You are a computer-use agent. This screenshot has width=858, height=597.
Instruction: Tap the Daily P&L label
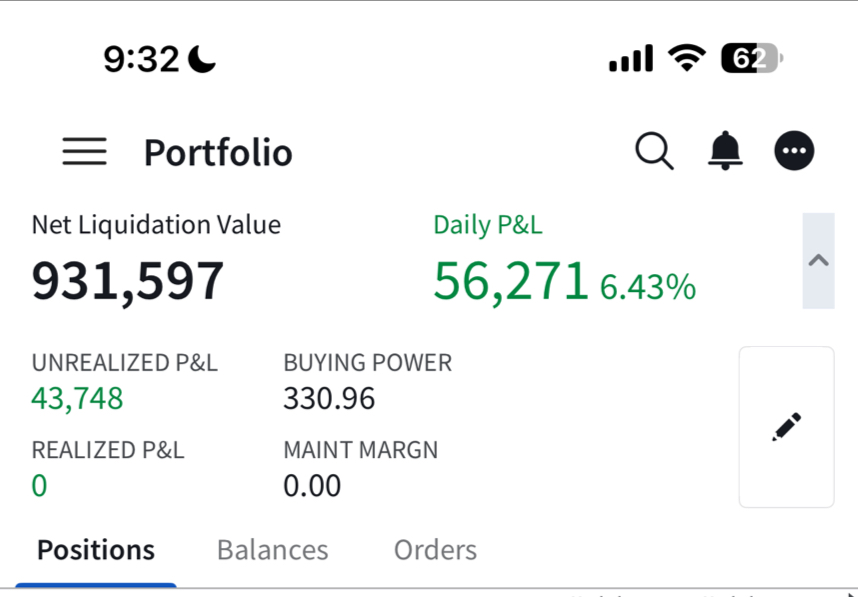point(488,225)
